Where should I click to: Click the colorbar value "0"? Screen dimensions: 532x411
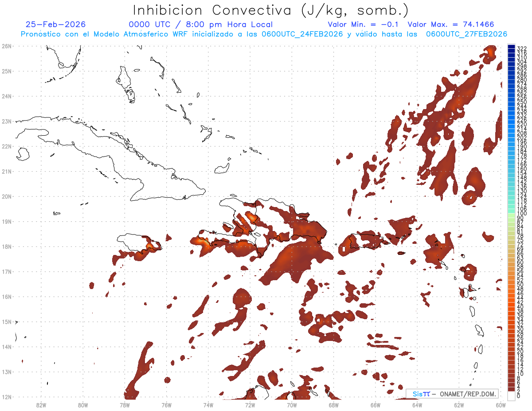(519, 396)
